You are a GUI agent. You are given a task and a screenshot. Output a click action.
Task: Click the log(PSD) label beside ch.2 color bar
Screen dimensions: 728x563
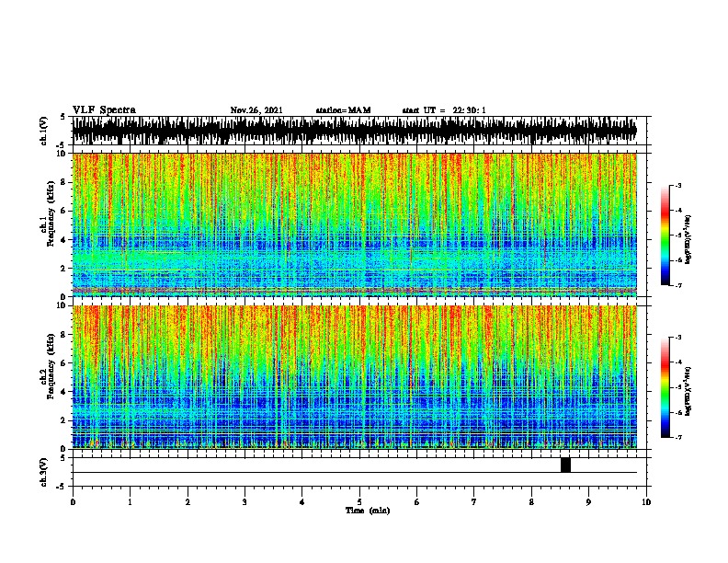click(688, 391)
